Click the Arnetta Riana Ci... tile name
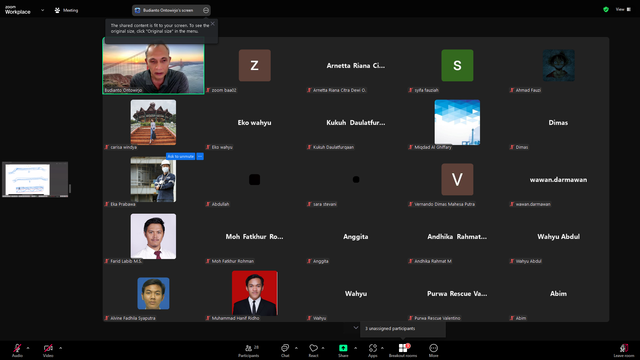 pos(356,66)
